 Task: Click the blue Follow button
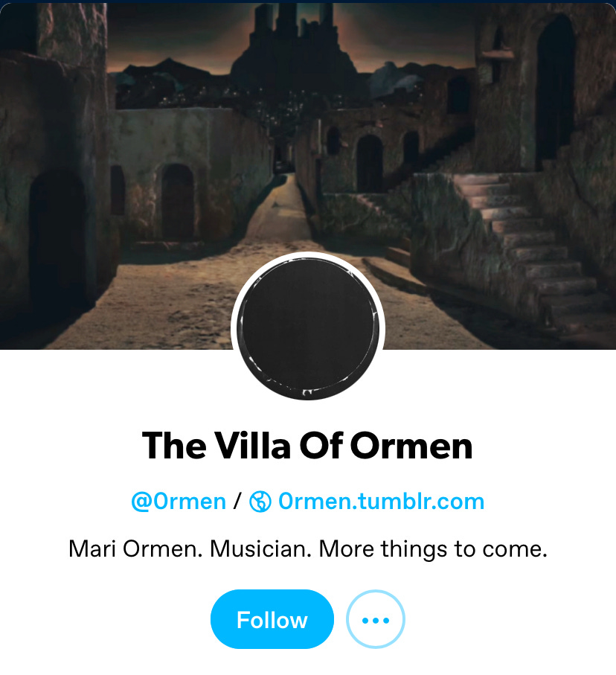272,619
